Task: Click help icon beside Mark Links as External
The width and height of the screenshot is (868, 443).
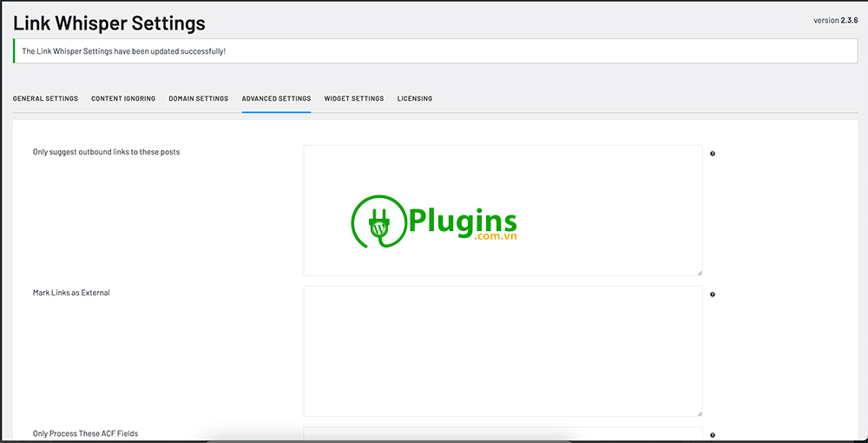Action: click(x=713, y=294)
